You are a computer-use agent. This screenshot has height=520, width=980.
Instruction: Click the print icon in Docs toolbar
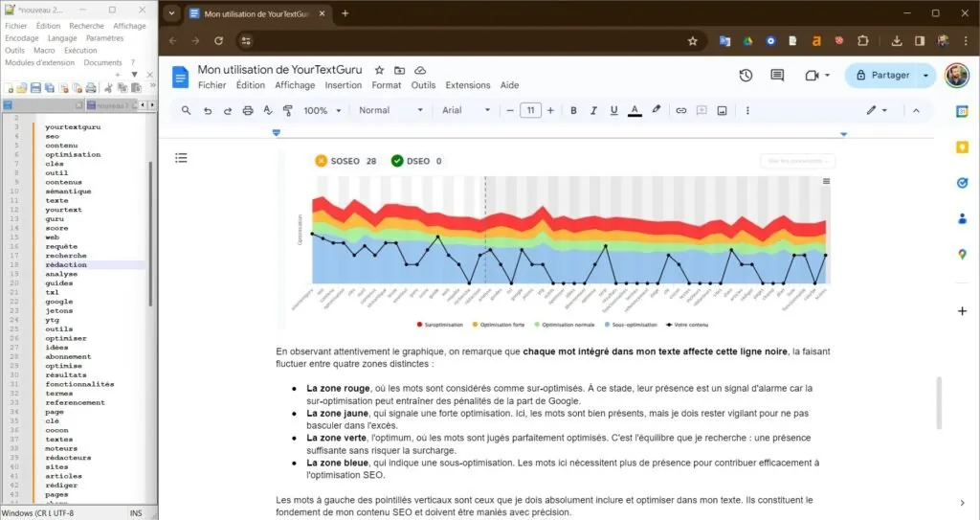(248, 111)
